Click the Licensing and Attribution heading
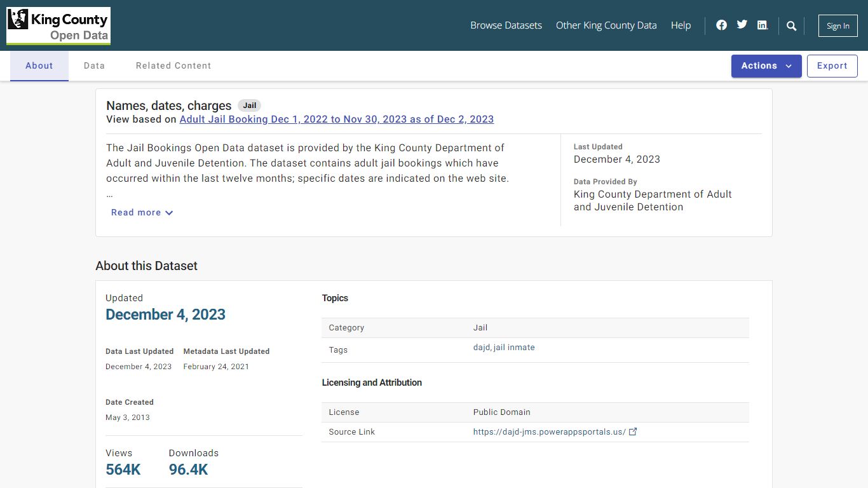Screen dimensions: 868x488 [x=372, y=383]
